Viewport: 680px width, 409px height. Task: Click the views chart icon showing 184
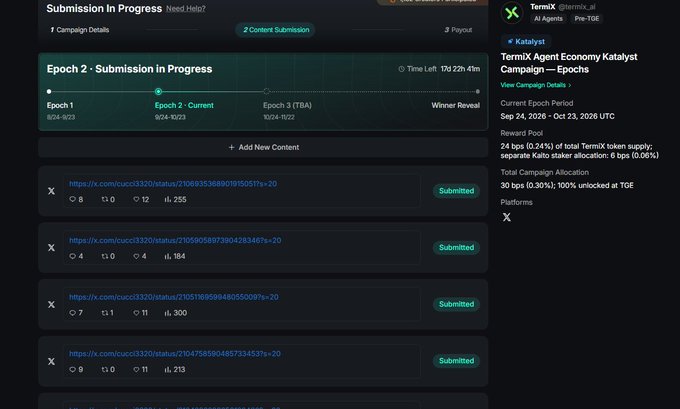(x=168, y=256)
